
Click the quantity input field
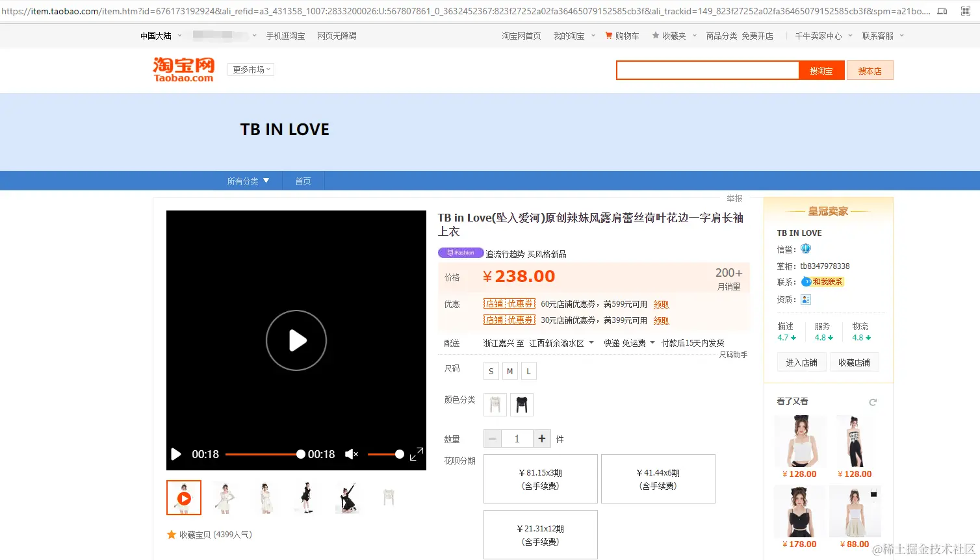point(517,439)
